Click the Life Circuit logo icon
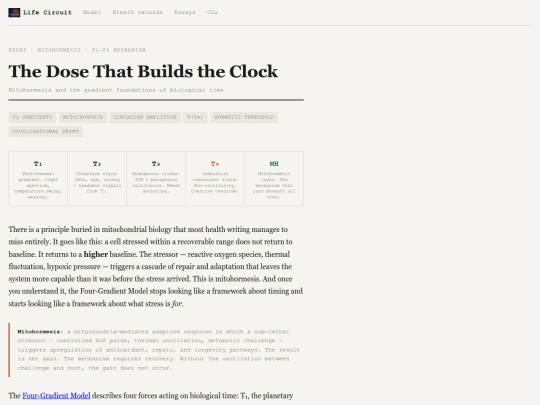This screenshot has height=405, width=540. click(x=14, y=12)
